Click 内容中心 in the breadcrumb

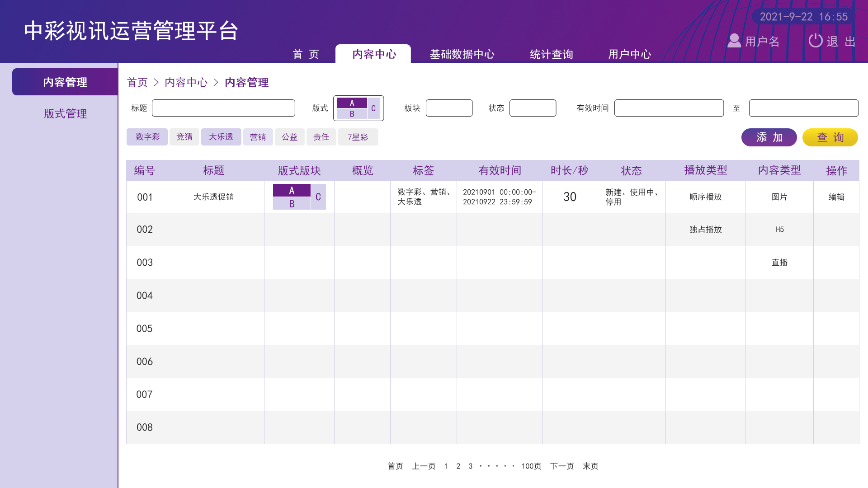[186, 82]
